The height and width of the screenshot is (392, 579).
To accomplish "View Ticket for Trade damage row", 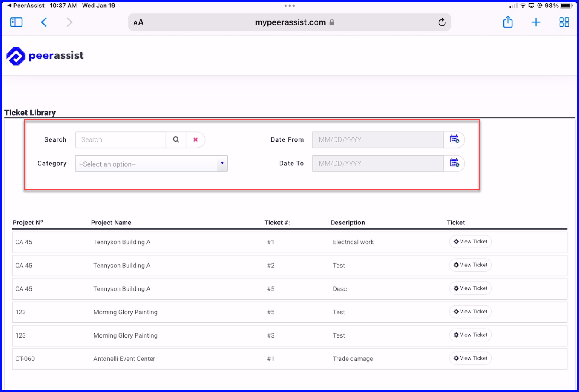I will (x=471, y=358).
